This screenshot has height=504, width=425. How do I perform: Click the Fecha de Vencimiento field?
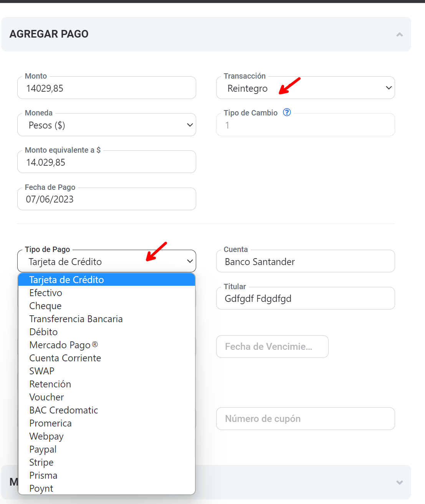pyautogui.click(x=272, y=347)
